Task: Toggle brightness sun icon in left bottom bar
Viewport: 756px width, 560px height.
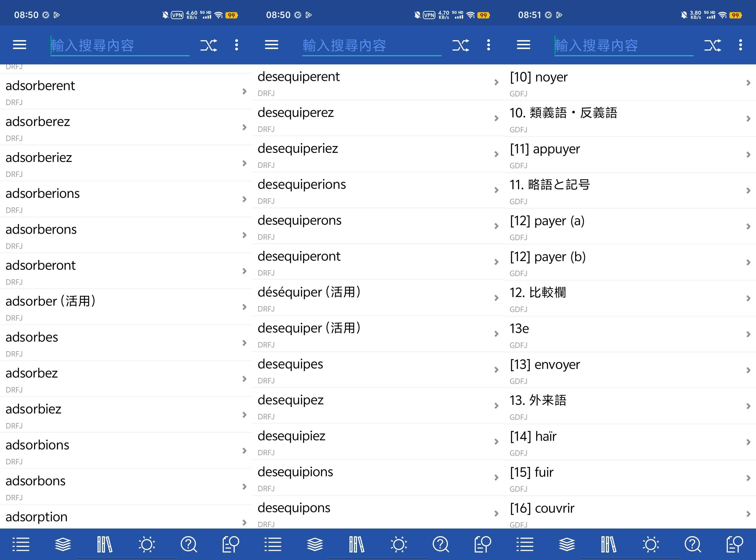Action: (147, 544)
